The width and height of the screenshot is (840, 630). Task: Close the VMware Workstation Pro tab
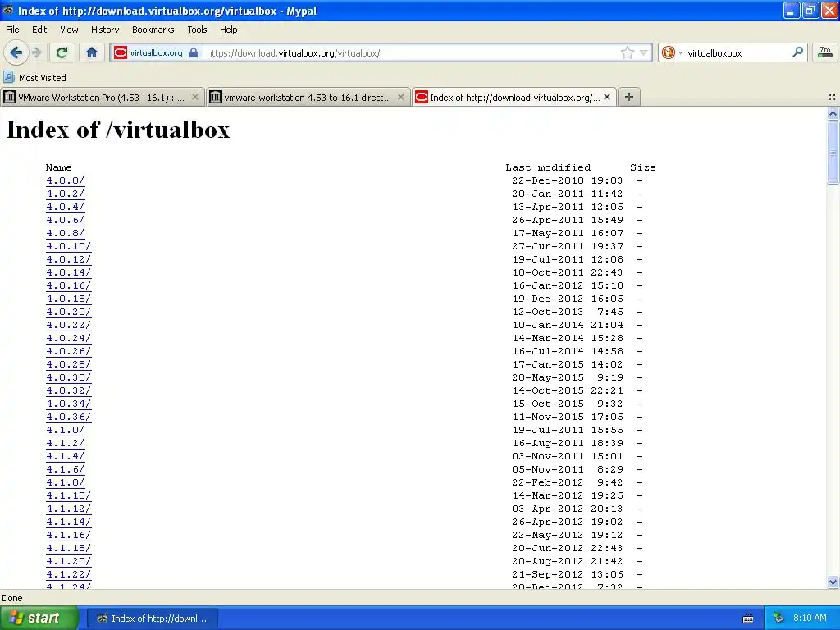pyautogui.click(x=195, y=97)
